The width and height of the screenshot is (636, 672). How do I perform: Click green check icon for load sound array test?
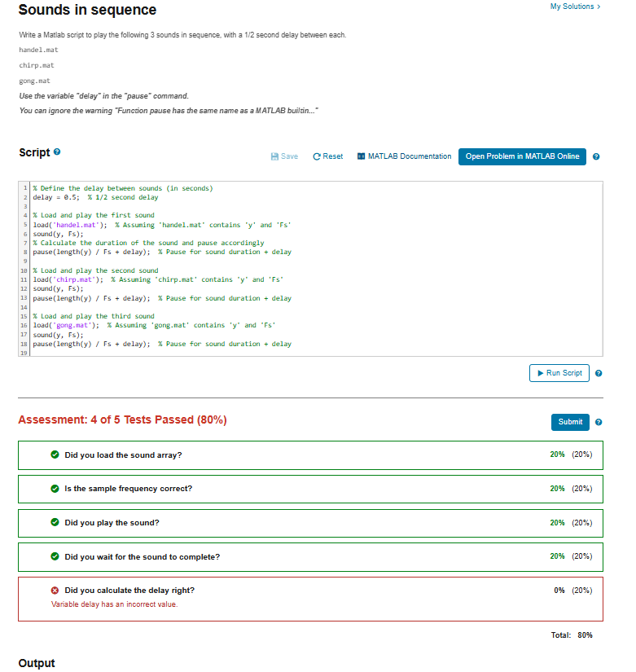pos(55,455)
